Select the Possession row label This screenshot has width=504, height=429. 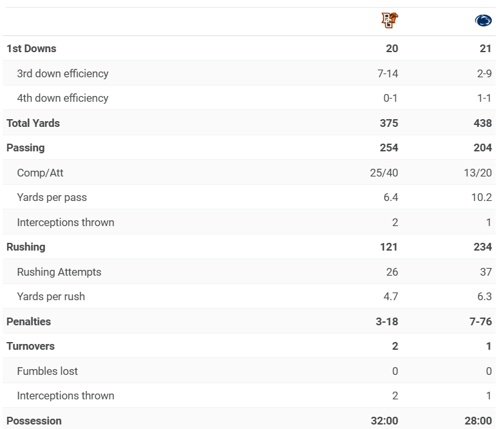[x=34, y=421]
